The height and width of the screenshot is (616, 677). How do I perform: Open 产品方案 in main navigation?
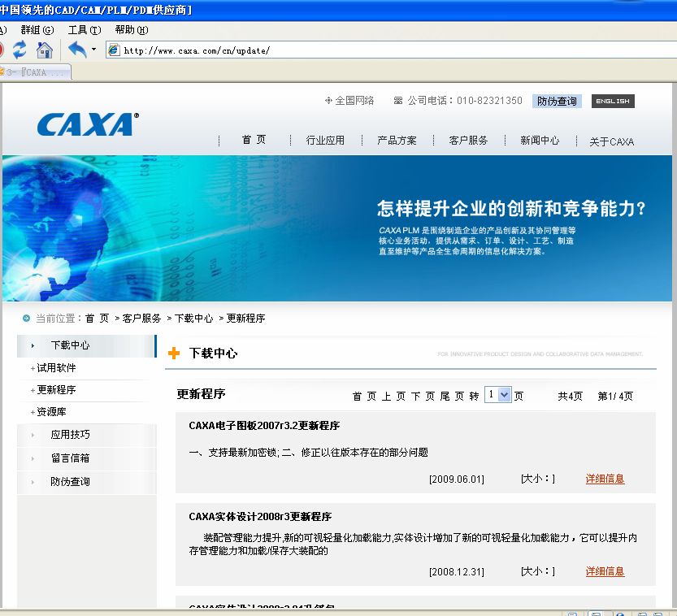tap(397, 141)
